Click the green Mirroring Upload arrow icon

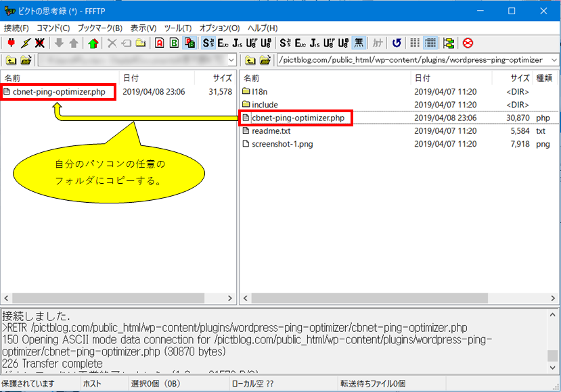(93, 43)
